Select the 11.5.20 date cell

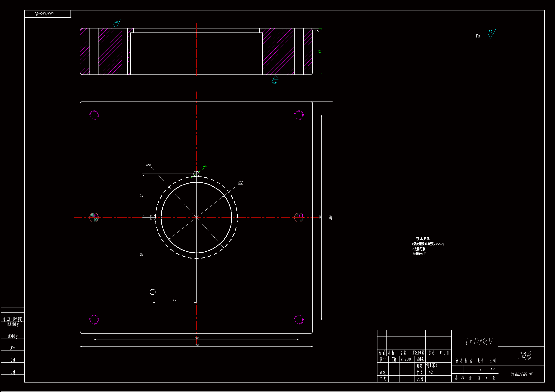[x=406, y=360]
